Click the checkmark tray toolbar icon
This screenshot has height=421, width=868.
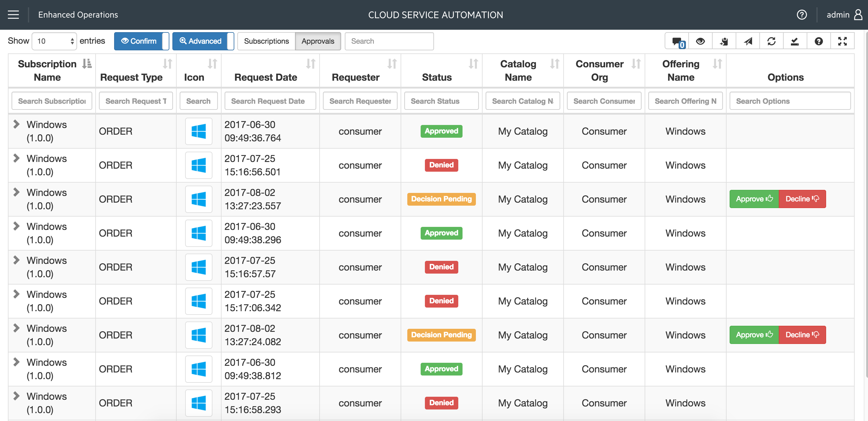tap(795, 42)
